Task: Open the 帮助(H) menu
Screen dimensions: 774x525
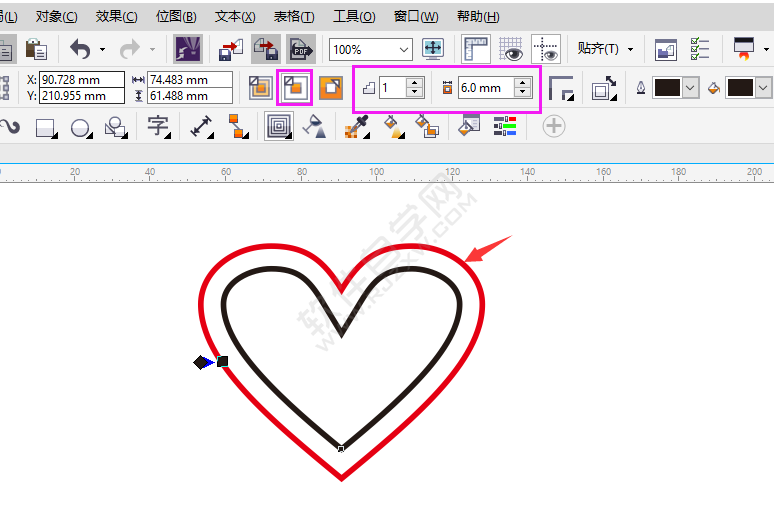Action: (x=478, y=16)
